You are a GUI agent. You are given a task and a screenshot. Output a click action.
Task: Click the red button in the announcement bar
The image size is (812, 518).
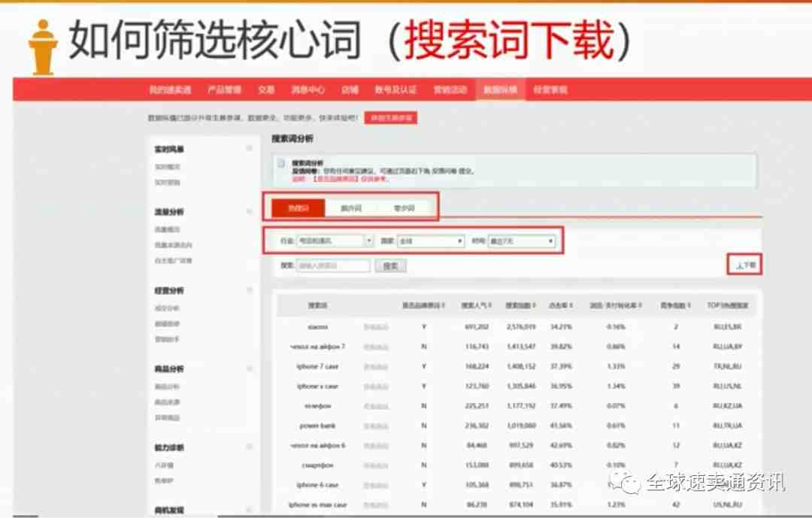pos(391,118)
